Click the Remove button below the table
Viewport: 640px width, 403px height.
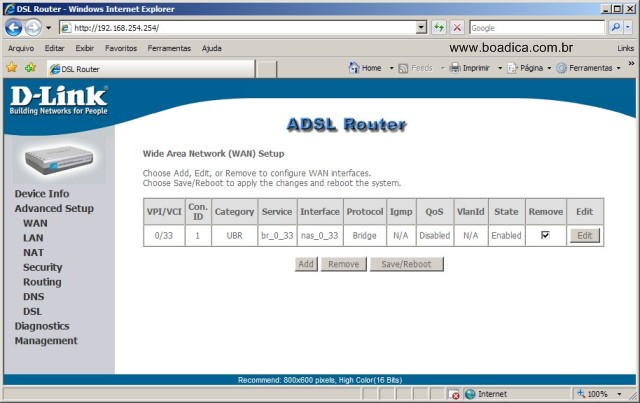pos(344,264)
